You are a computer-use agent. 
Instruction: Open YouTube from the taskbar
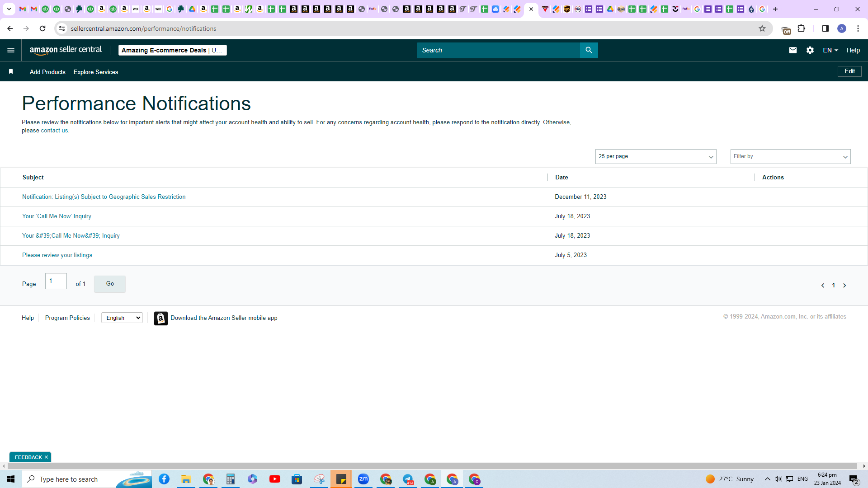tap(275, 479)
